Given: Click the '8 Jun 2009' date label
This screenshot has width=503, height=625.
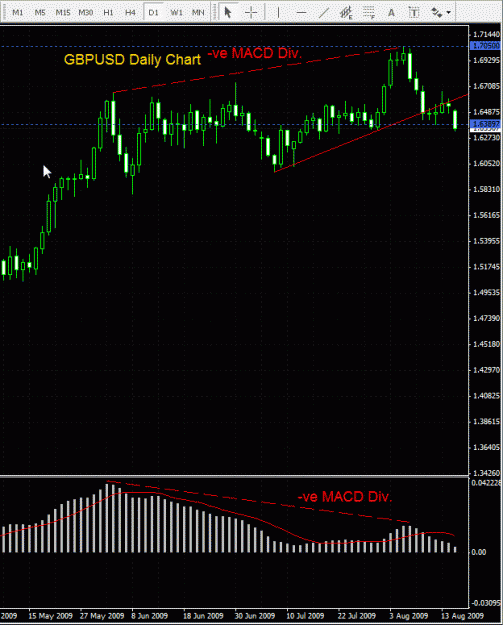Looking at the screenshot, I should [149, 616].
